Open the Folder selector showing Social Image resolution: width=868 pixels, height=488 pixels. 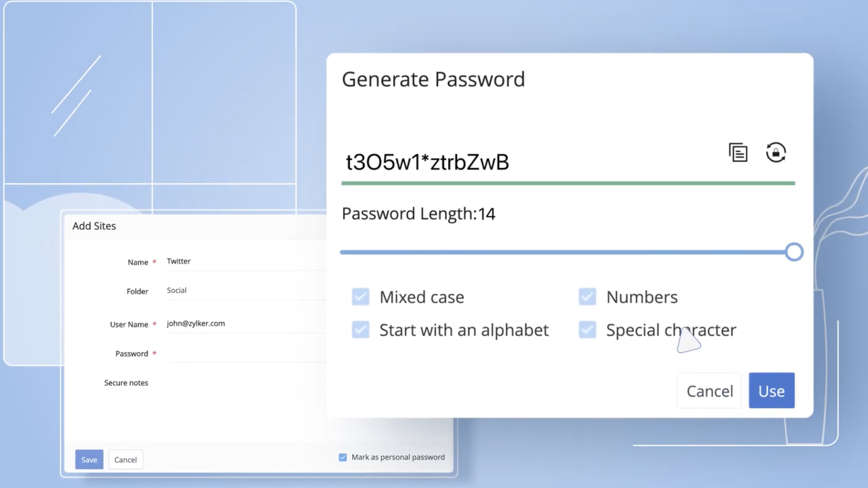[x=244, y=291]
